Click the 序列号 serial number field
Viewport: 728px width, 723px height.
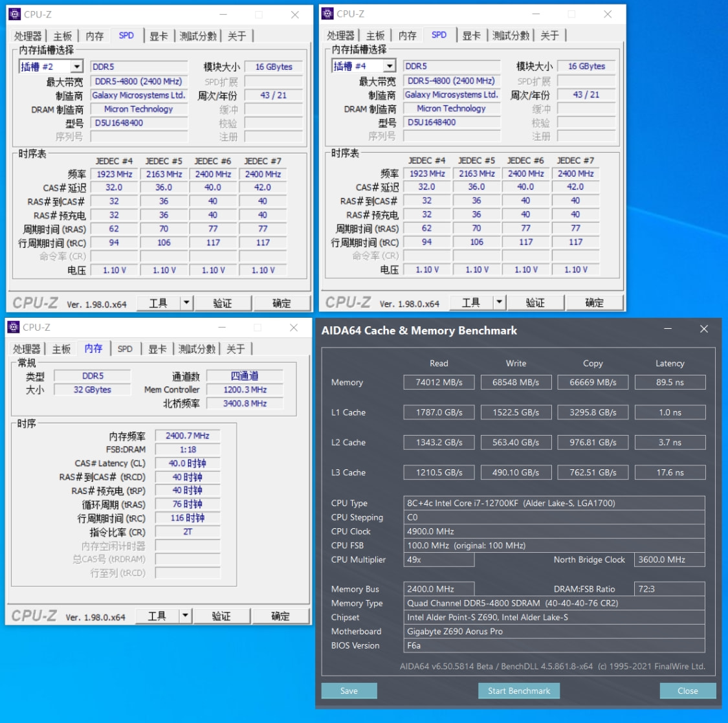coord(139,136)
